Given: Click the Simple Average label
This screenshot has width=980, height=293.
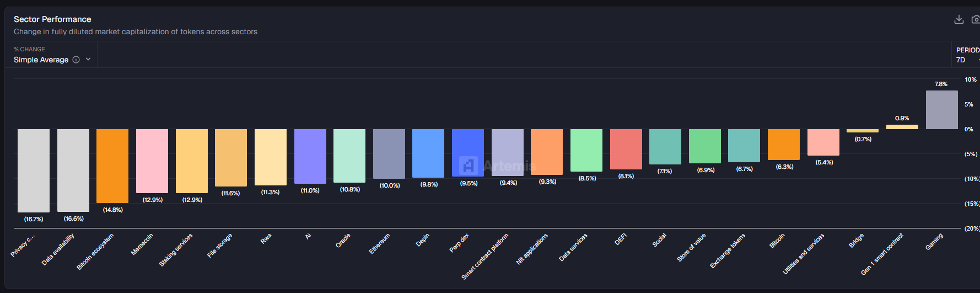Looking at the screenshot, I should point(41,60).
